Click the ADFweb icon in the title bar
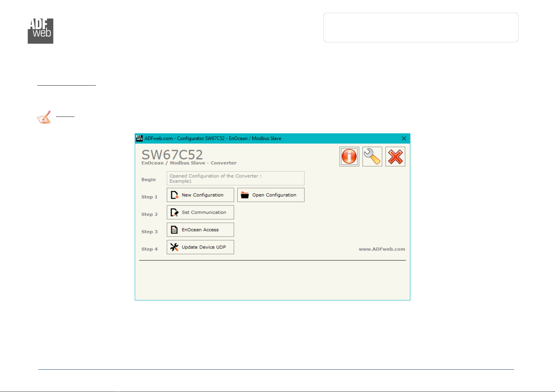 pos(139,138)
